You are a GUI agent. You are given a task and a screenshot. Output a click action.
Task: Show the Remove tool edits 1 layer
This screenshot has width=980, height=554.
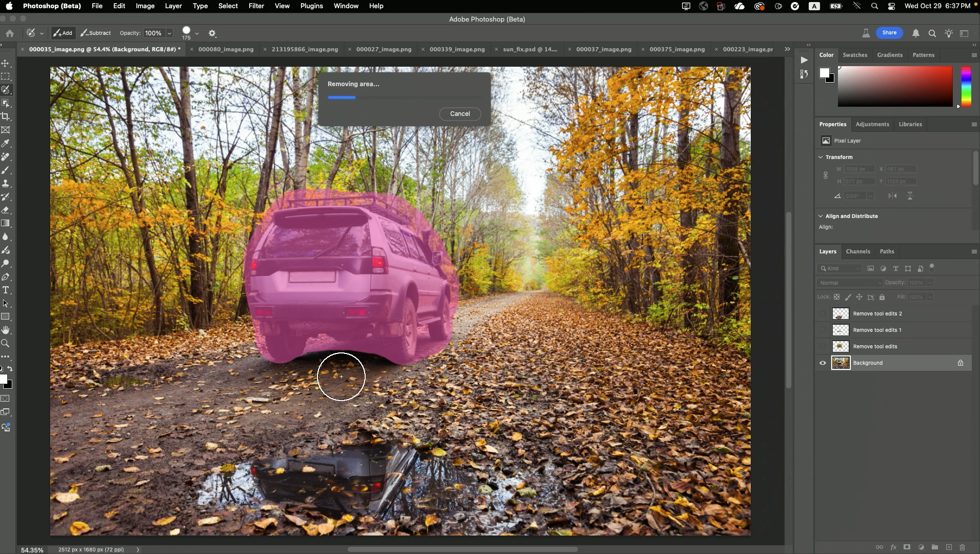823,330
